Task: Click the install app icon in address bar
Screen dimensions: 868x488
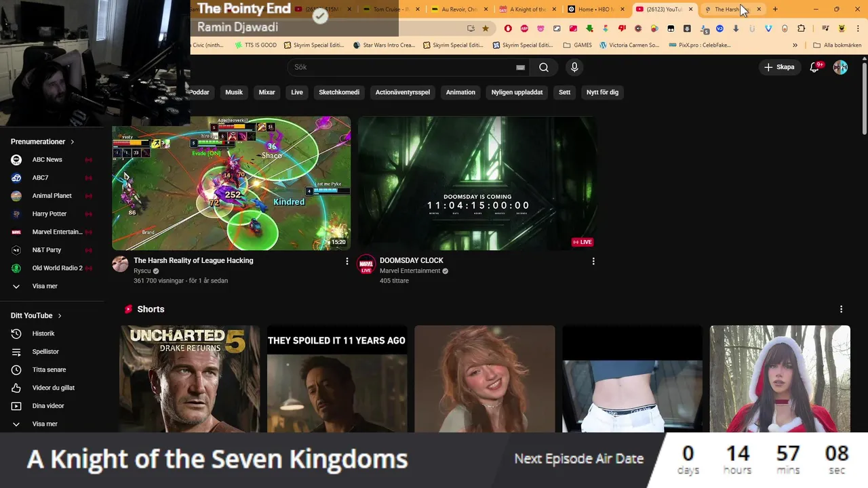Action: (x=471, y=28)
